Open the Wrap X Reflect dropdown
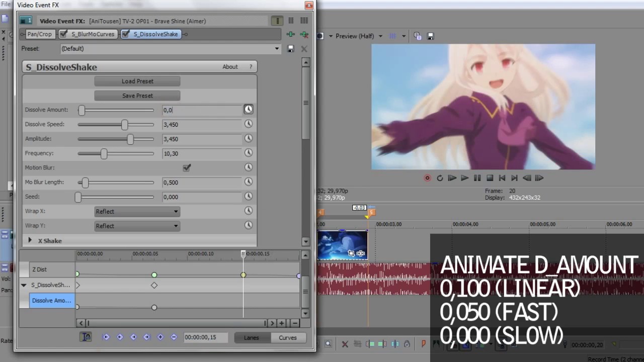The width and height of the screenshot is (644, 362). (137, 212)
